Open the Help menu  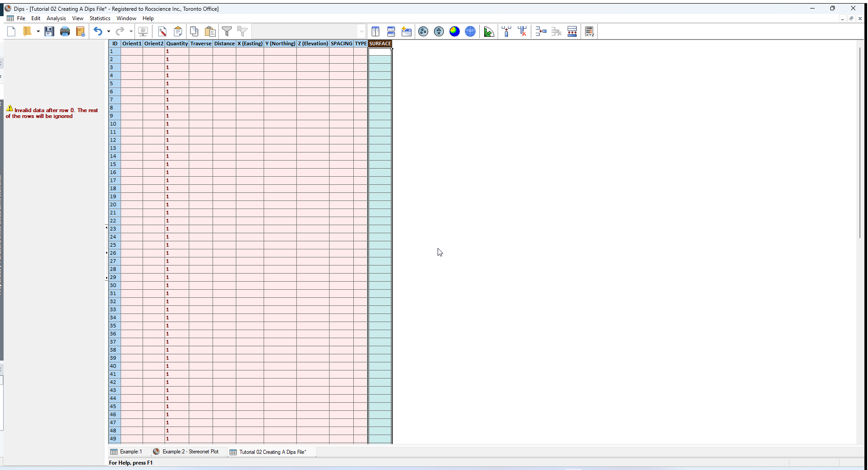148,18
